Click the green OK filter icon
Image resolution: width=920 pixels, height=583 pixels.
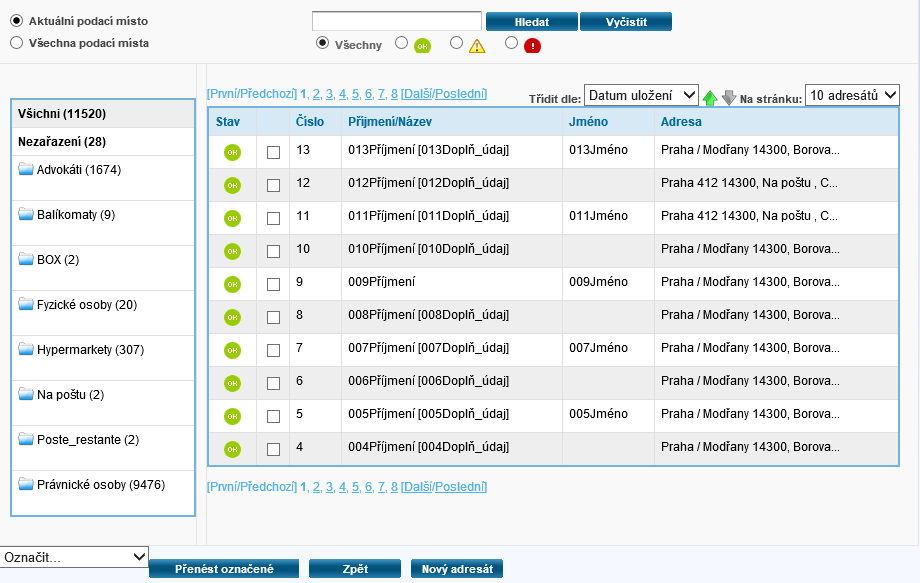tap(422, 46)
